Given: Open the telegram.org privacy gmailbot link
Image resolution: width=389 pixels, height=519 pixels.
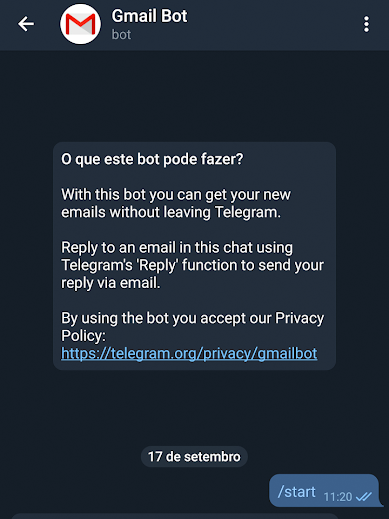Looking at the screenshot, I should pyautogui.click(x=189, y=353).
